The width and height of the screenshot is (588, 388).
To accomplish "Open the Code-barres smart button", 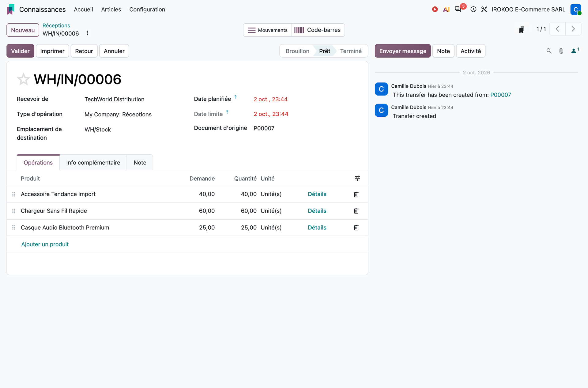I will pos(318,30).
